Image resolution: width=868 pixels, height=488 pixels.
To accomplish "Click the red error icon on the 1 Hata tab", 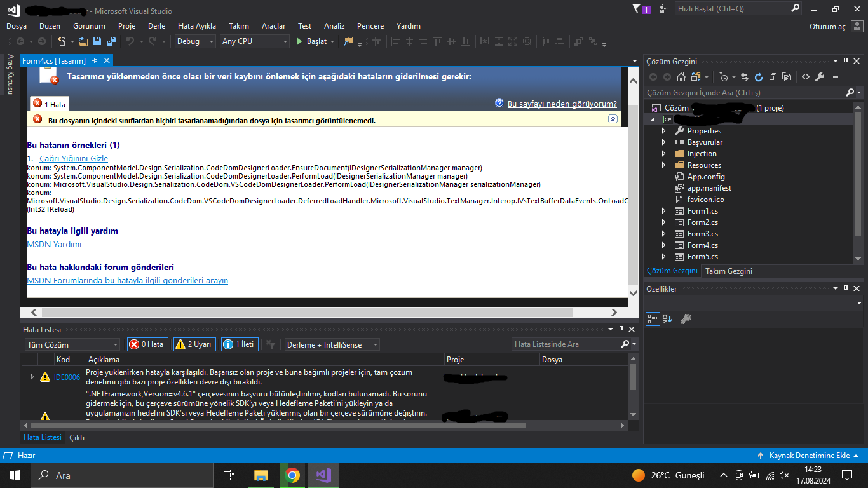I will point(37,103).
